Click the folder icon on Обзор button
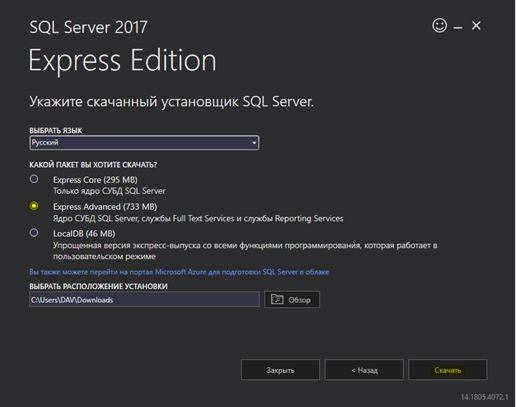This screenshot has width=516, height=407. coord(277,299)
